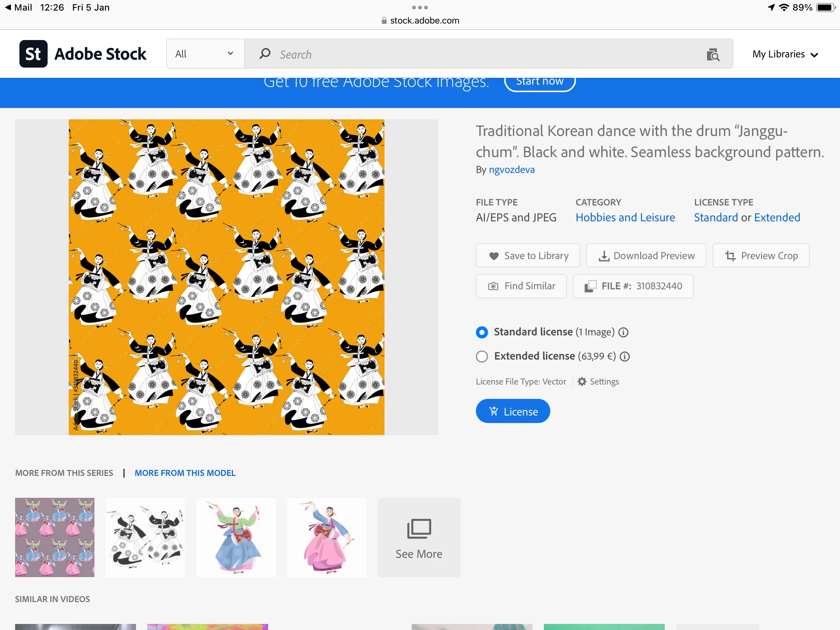Click the Download Preview button
Viewport: 840px width, 630px height.
(646, 256)
